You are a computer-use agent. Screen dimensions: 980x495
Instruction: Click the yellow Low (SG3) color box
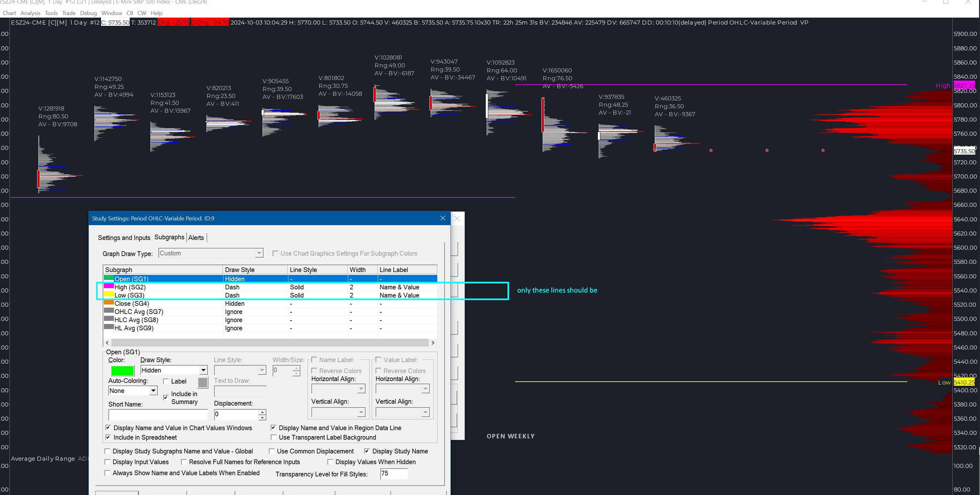pos(109,295)
